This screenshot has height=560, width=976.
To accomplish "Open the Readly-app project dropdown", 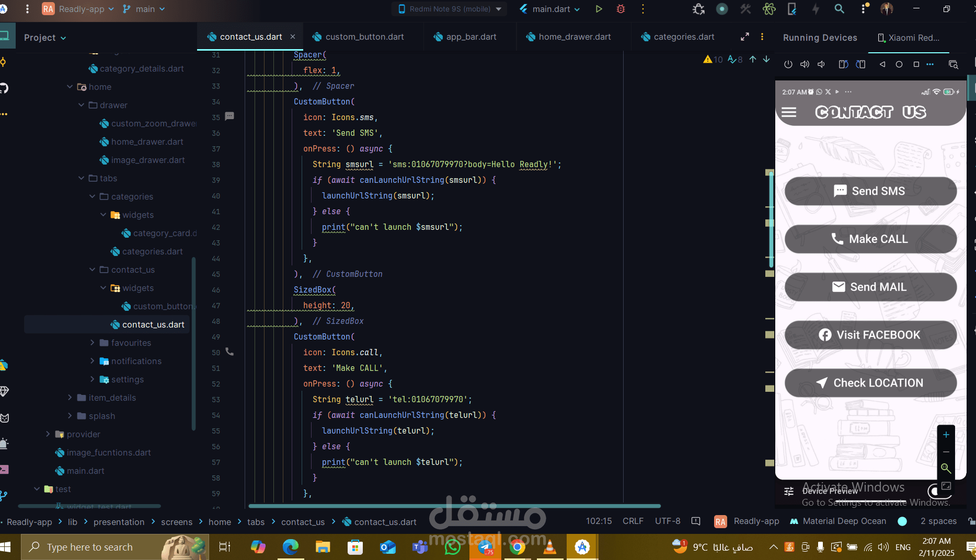I will pos(78,9).
